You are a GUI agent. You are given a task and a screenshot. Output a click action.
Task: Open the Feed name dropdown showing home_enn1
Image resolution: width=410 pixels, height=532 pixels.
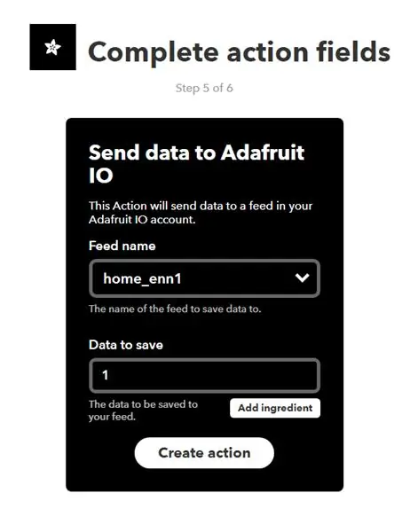(x=204, y=278)
